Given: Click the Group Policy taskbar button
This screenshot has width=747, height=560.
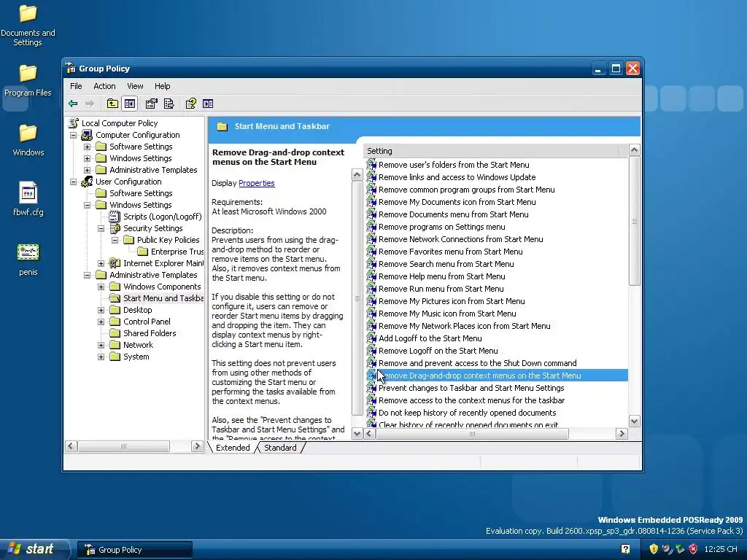Looking at the screenshot, I should 135,550.
